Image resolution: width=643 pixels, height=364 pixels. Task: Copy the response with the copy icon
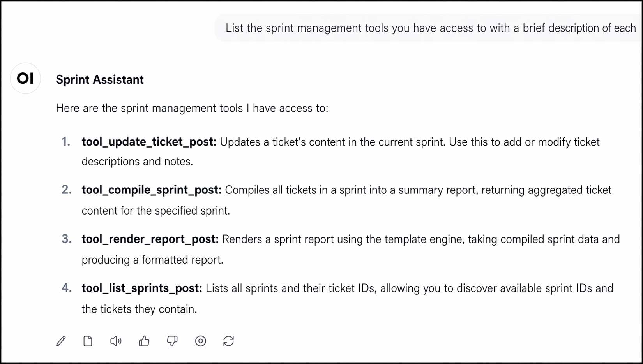pos(88,341)
